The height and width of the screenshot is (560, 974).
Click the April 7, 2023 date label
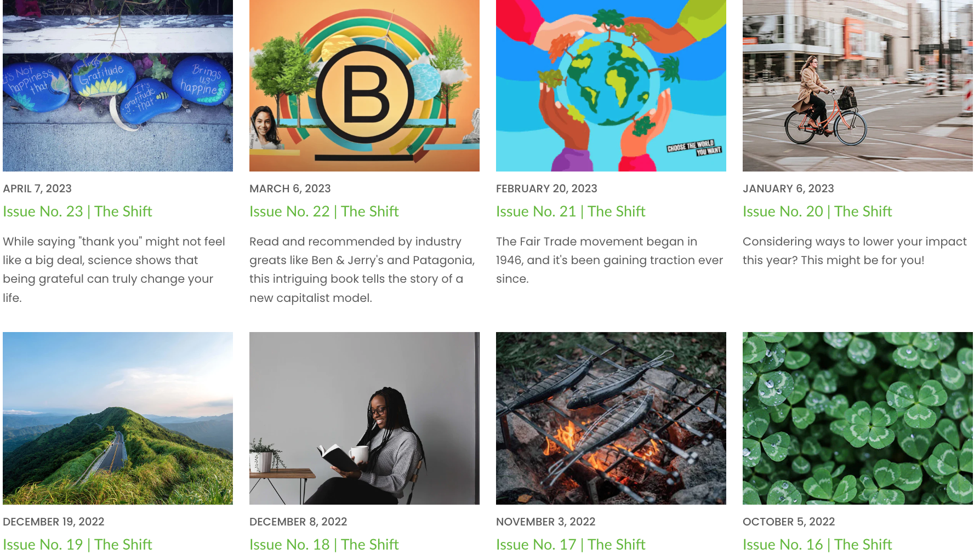[37, 188]
